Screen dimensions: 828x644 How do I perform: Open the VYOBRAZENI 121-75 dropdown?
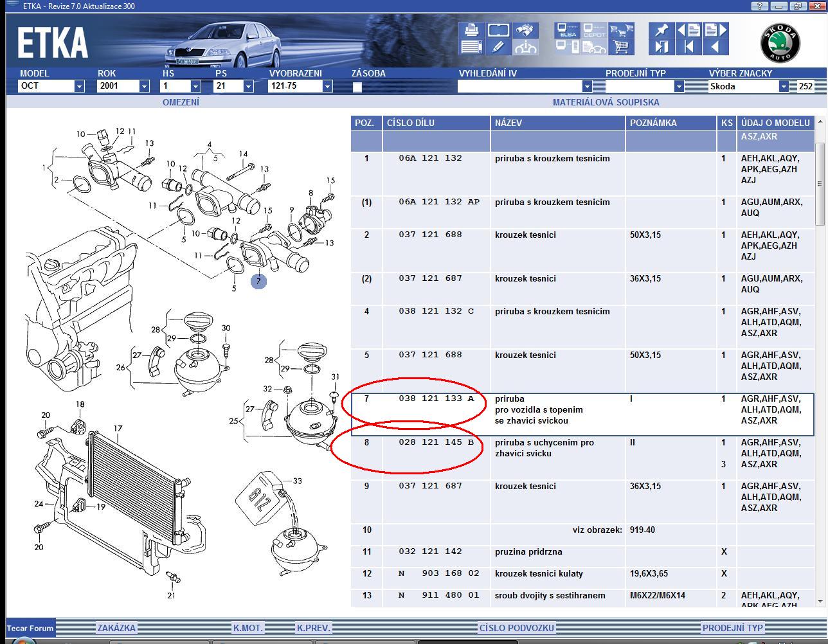click(x=327, y=86)
